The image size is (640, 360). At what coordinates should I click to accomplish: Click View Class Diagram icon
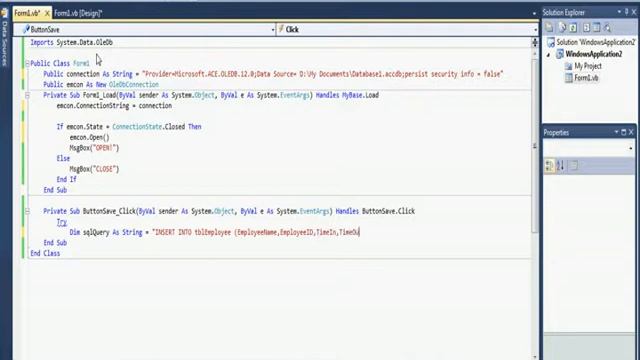pos(607,28)
